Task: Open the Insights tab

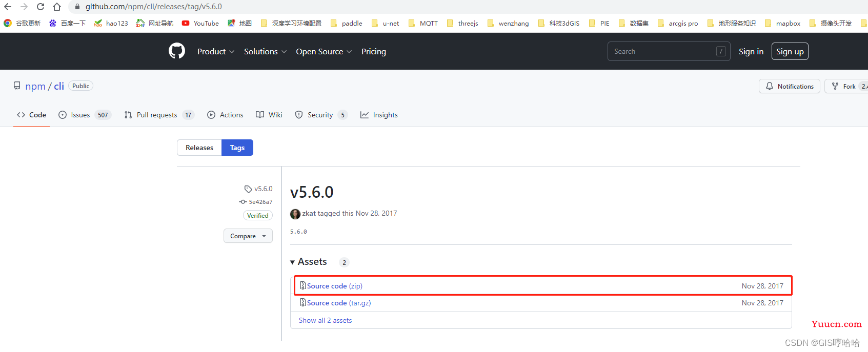Action: (379, 115)
